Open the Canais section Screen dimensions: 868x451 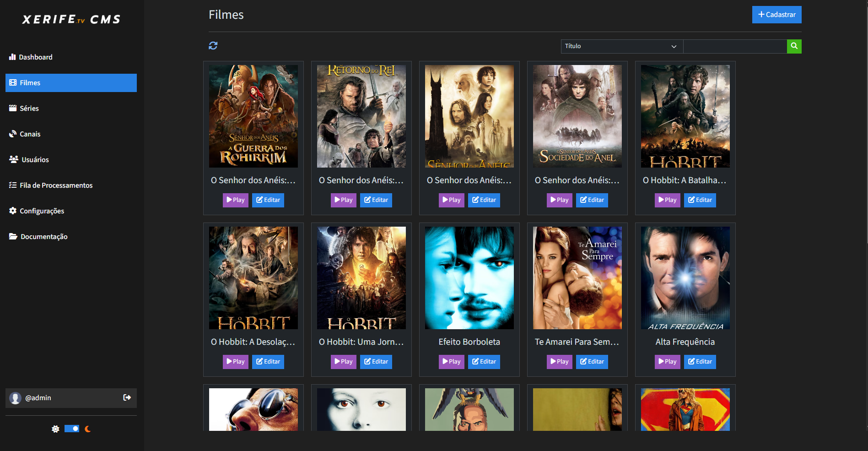[x=71, y=134]
